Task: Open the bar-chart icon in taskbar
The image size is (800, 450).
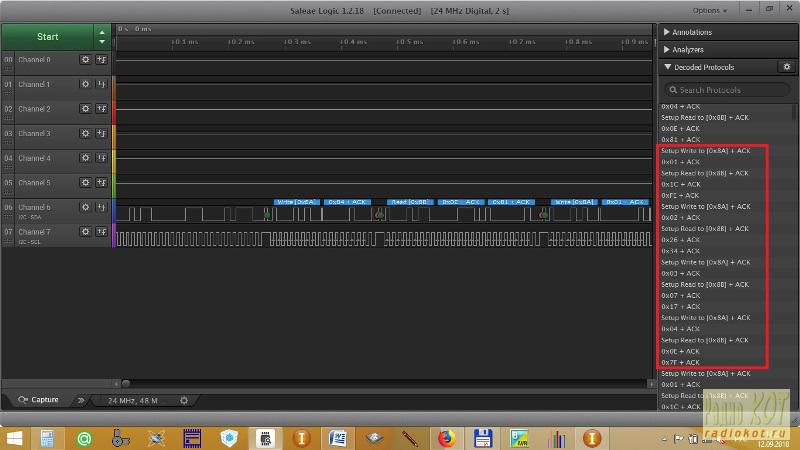Action: 556,438
